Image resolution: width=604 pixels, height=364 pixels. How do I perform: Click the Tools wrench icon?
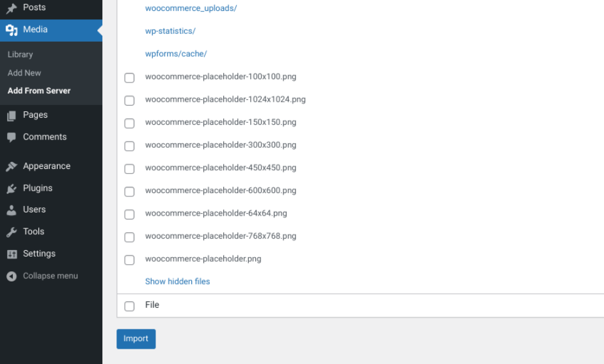coord(12,232)
